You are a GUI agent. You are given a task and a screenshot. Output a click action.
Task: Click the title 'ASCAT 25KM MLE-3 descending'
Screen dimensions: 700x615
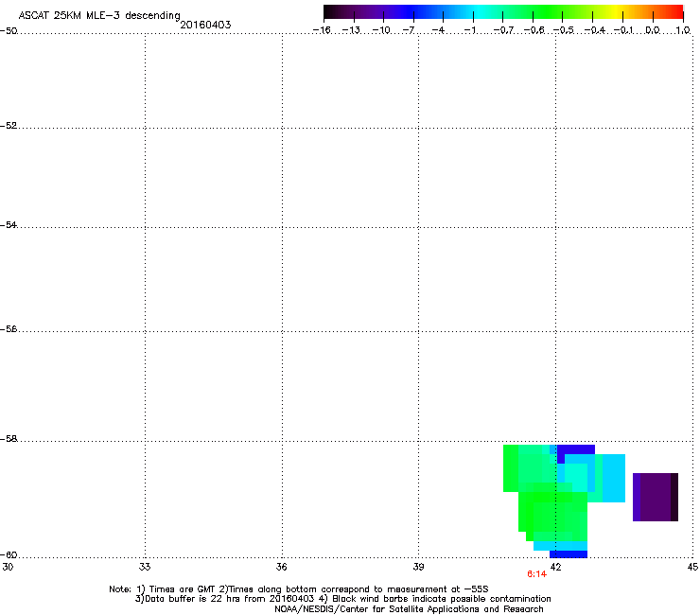[x=99, y=16]
